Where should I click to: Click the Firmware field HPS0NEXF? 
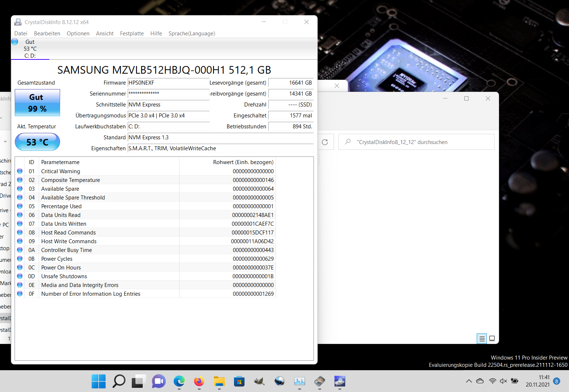point(169,83)
